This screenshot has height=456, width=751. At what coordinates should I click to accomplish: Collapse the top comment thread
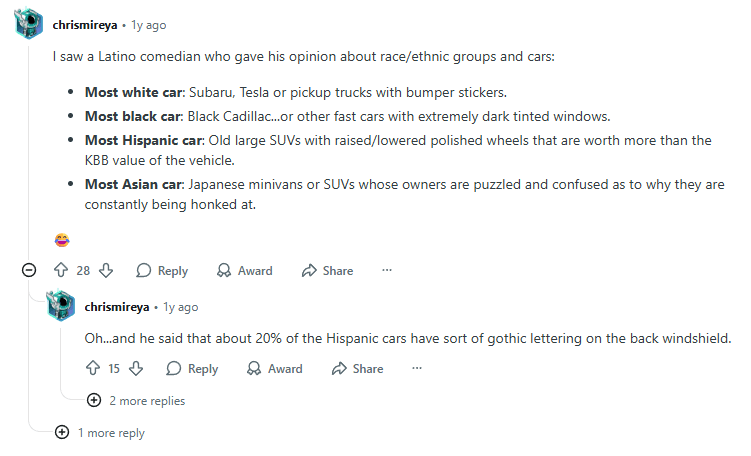[x=29, y=270]
